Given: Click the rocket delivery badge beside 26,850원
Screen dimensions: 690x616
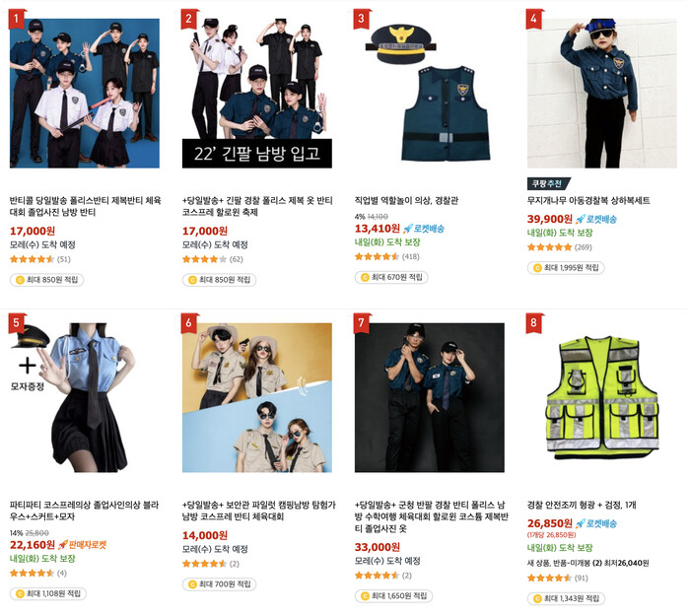Looking at the screenshot, I should (596, 523).
